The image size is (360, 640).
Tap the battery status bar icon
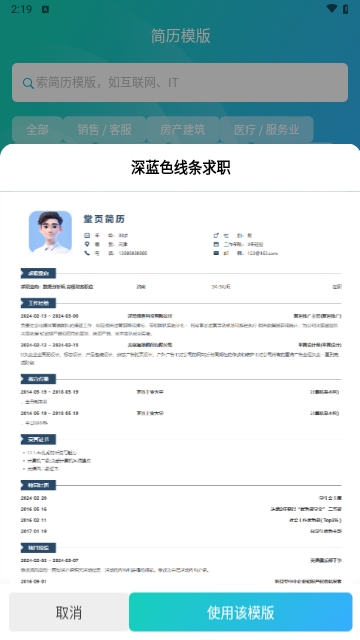point(346,9)
